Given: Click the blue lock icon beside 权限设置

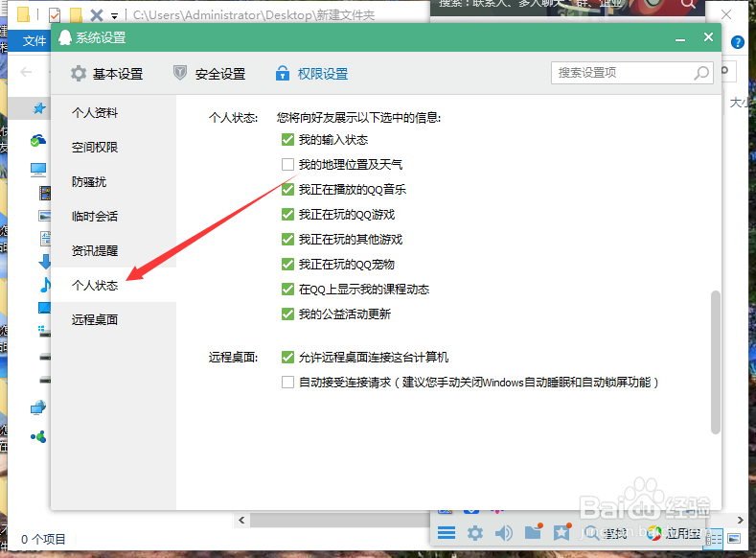Looking at the screenshot, I should (x=283, y=73).
